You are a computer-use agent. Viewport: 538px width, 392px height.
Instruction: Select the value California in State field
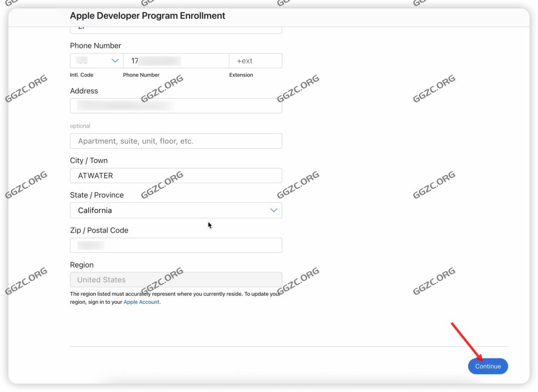(95, 210)
